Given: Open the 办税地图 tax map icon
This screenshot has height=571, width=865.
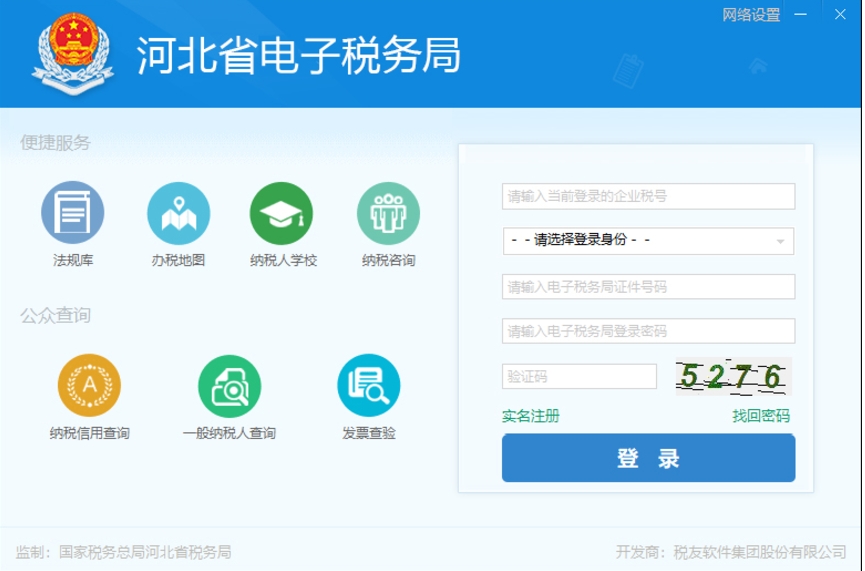Looking at the screenshot, I should coord(178,213).
